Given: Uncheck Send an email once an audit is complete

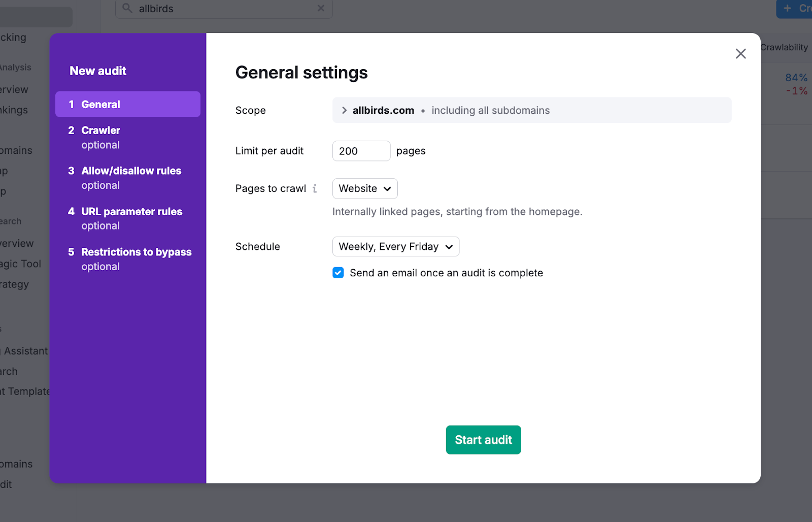Looking at the screenshot, I should [x=338, y=273].
